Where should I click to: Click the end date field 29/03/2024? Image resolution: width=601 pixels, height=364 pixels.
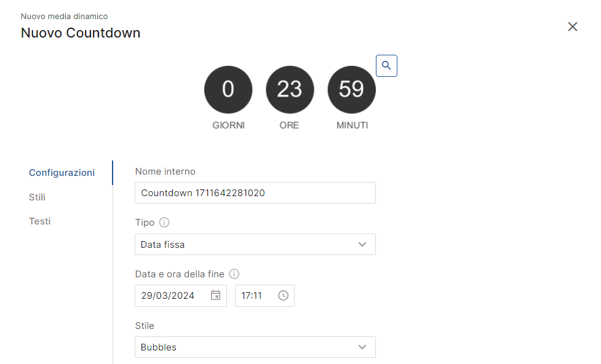coord(181,295)
